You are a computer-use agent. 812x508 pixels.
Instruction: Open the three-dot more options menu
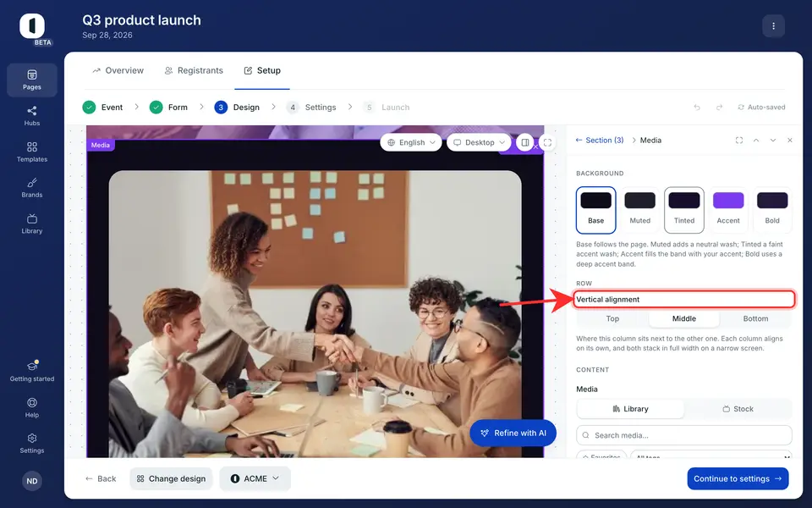pos(773,26)
